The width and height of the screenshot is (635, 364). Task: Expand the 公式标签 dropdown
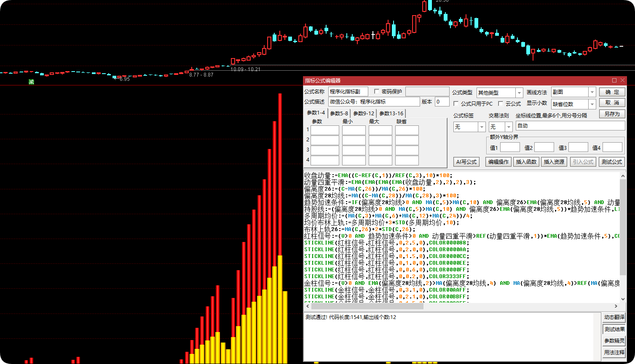(x=482, y=127)
